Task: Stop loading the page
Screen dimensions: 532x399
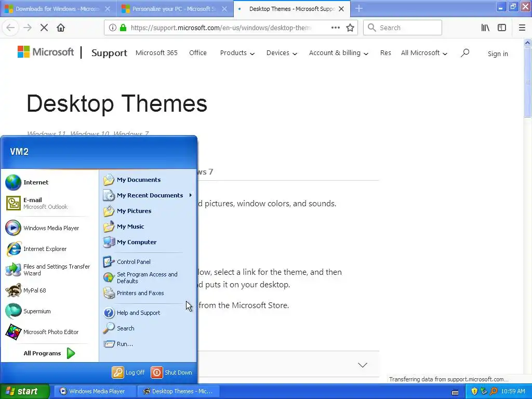Action: click(x=44, y=28)
